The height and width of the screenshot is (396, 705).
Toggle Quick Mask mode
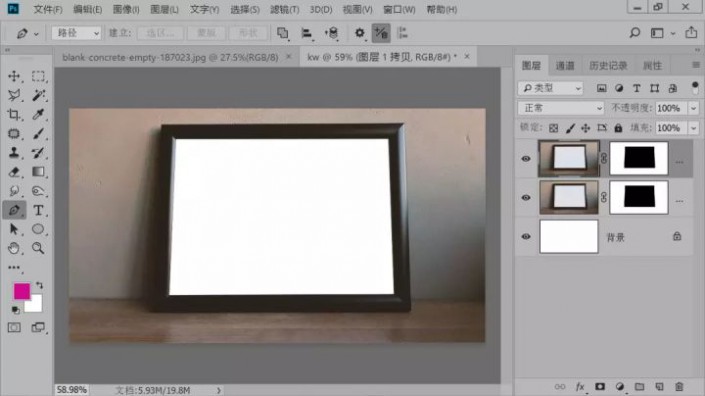14,327
